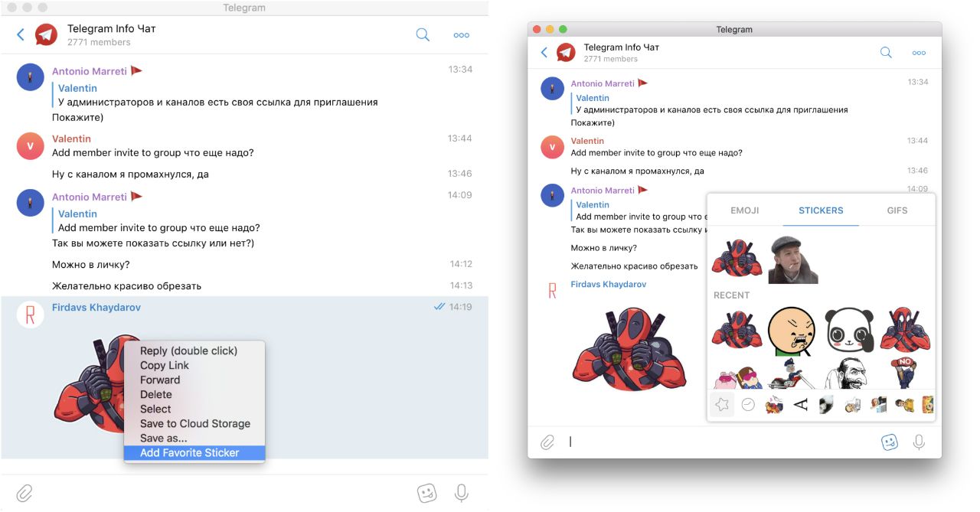The height and width of the screenshot is (512, 980).
Task: Click Valentin's red avatar in right window
Action: coord(553,147)
